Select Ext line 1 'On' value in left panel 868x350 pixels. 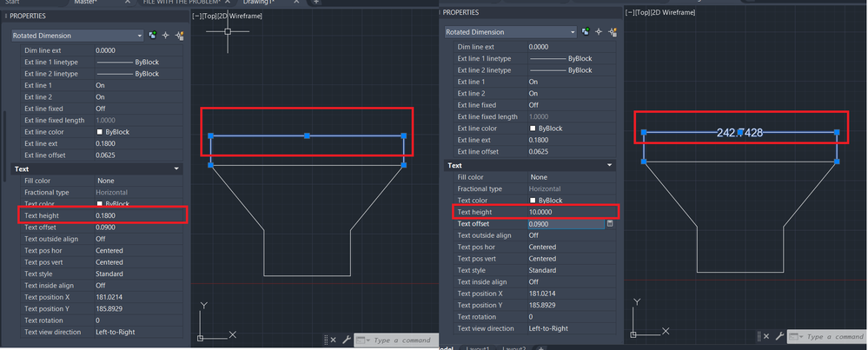tap(100, 85)
